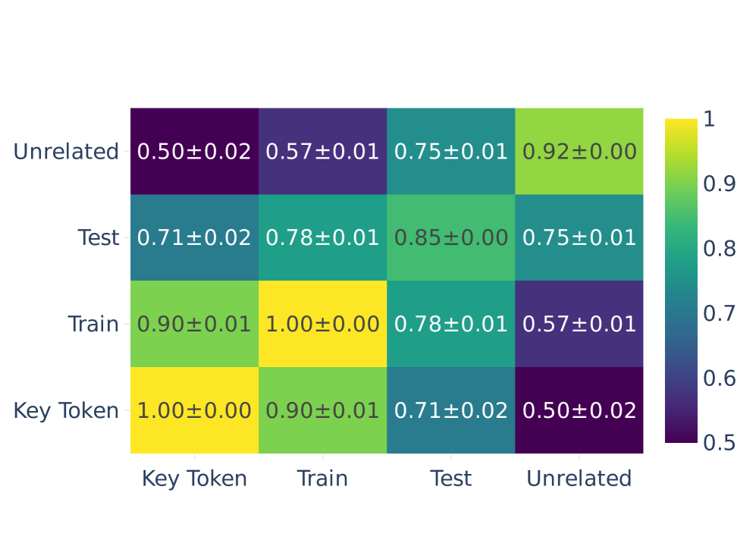Select the Unrelated row, Train column cell

322,152
